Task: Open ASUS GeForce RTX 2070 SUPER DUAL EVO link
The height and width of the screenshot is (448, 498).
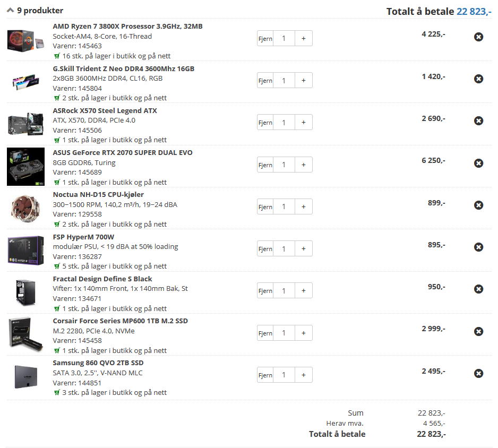Action: pyautogui.click(x=123, y=153)
